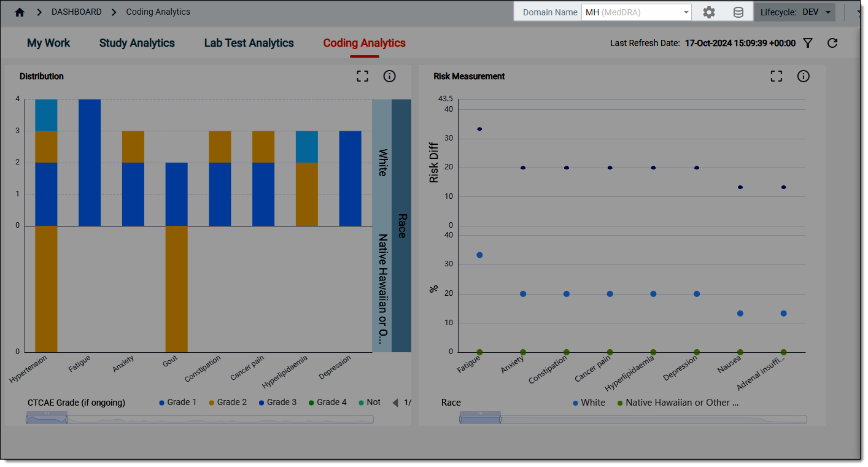Open the Domain Name dropdown
868x467 pixels.
(x=636, y=12)
